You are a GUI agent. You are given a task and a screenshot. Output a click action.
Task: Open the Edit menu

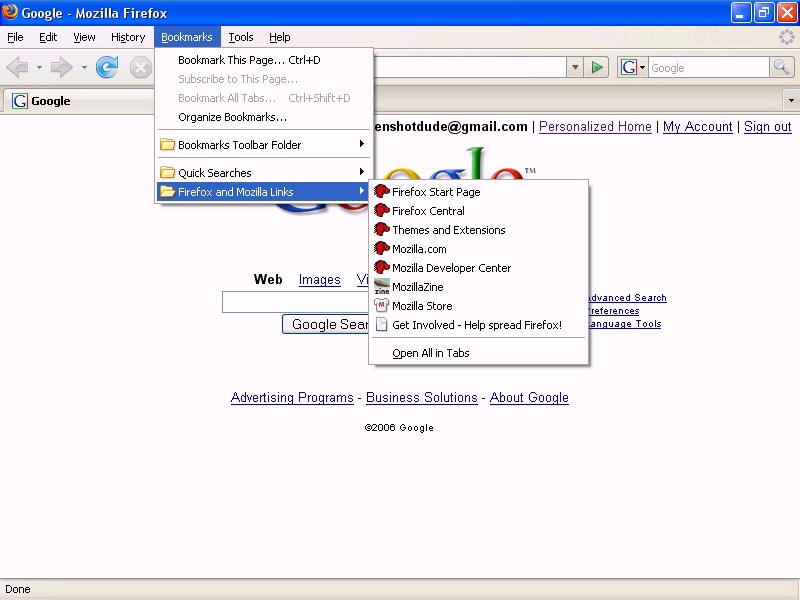(48, 37)
